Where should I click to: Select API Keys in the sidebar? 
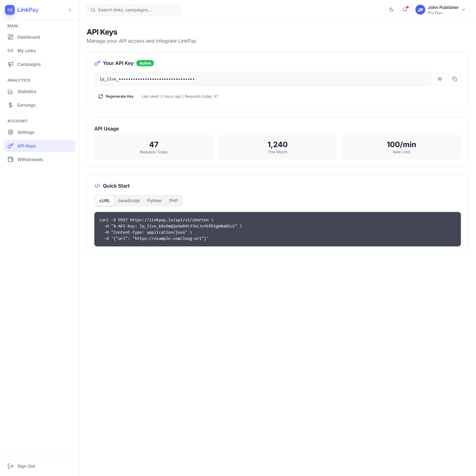[39, 146]
